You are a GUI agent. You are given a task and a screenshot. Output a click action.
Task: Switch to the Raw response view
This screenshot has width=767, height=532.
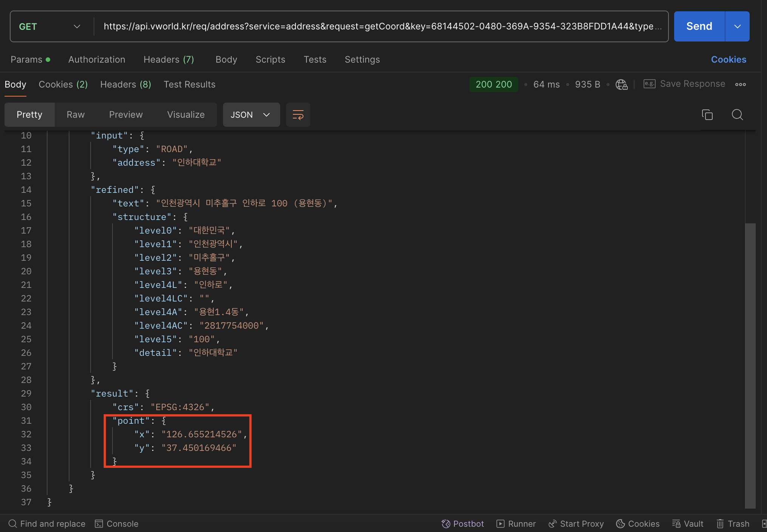click(75, 115)
